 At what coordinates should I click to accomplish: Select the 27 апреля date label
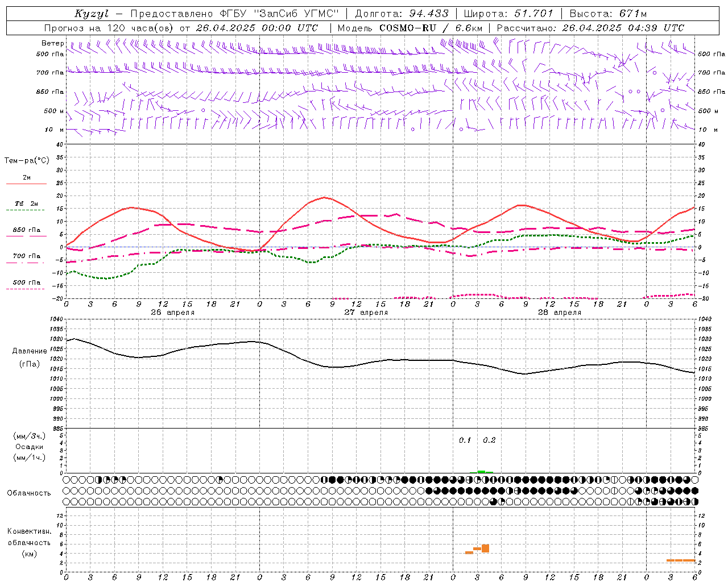point(366,313)
